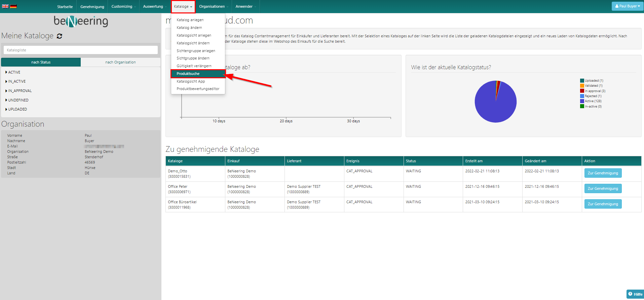This screenshot has height=300, width=644.
Task: Select Produktsuche from the Kataloge menu
Action: click(x=188, y=74)
